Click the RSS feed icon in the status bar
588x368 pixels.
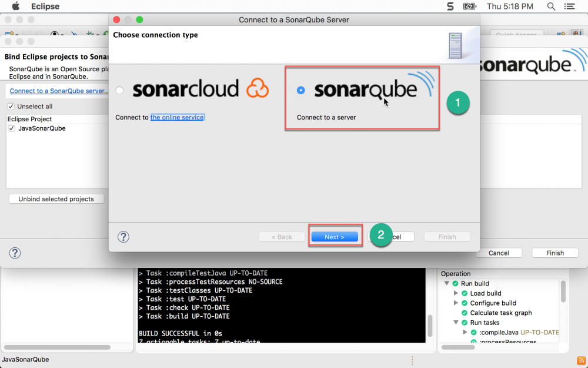[x=582, y=359]
